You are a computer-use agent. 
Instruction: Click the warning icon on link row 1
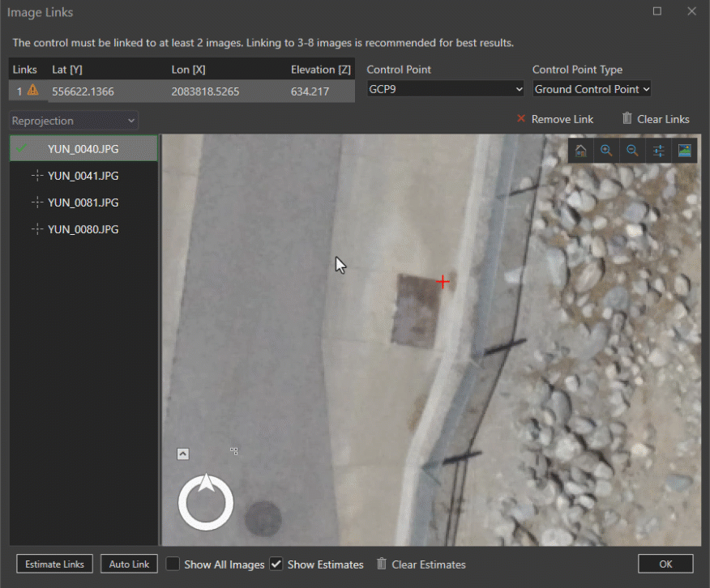31,92
